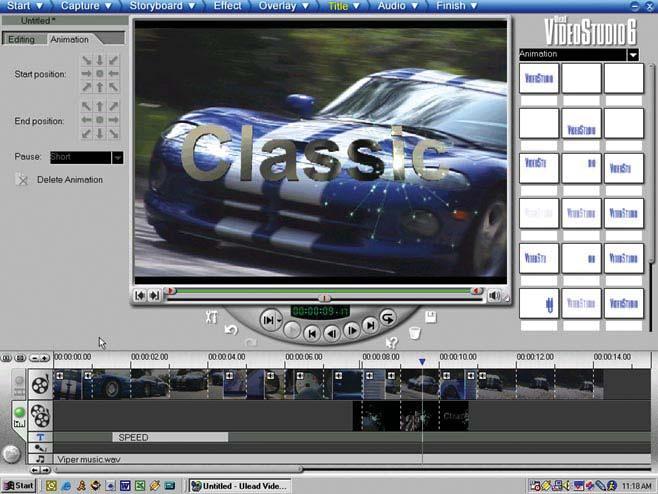Set end position down arrow to bottom
The image size is (658, 494).
click(x=100, y=133)
